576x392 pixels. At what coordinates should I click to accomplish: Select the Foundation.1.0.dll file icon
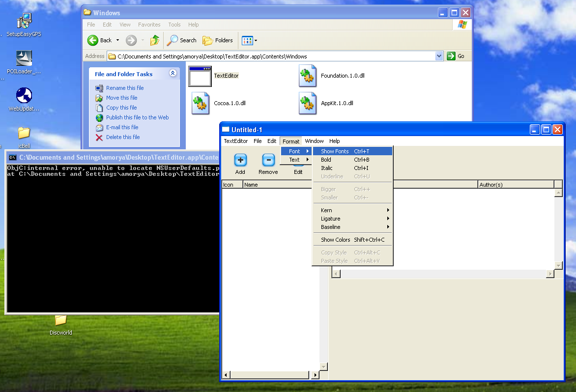pyautogui.click(x=308, y=76)
